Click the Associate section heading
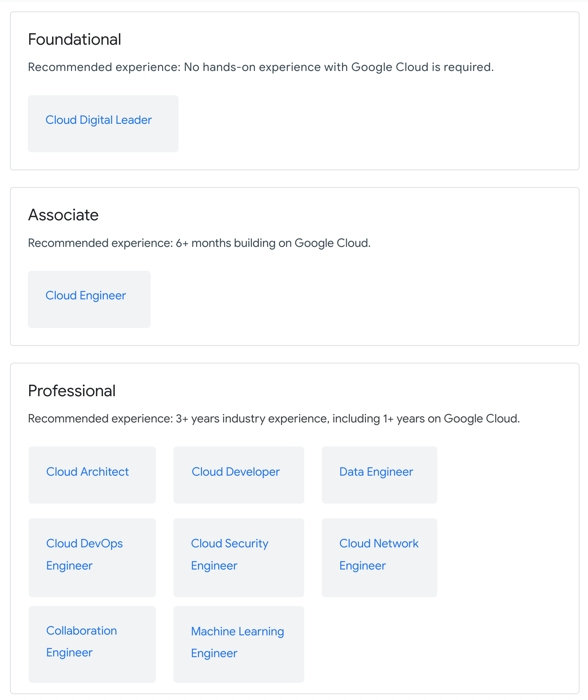The width and height of the screenshot is (588, 700). 64,215
